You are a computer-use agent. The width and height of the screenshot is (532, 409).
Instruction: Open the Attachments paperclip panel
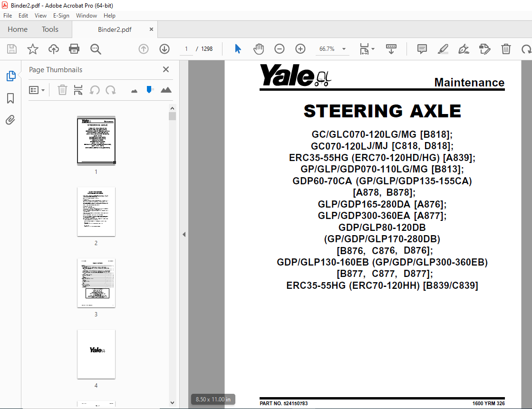pos(10,120)
